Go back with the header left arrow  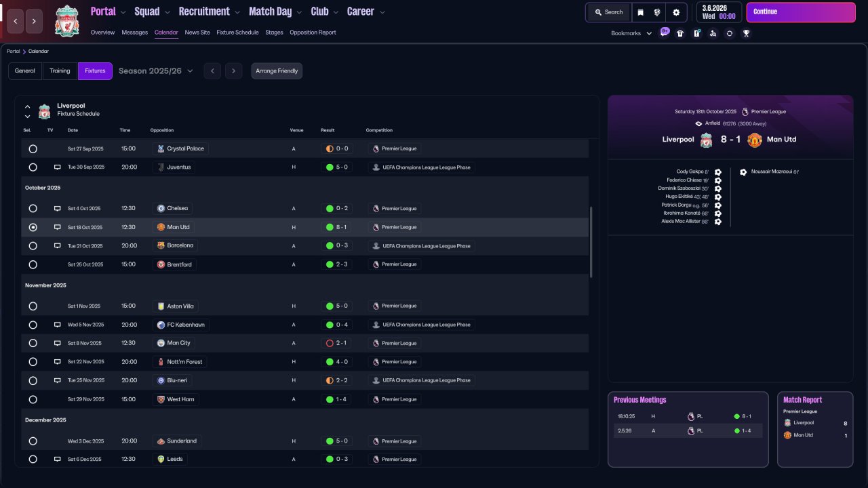[x=16, y=22]
